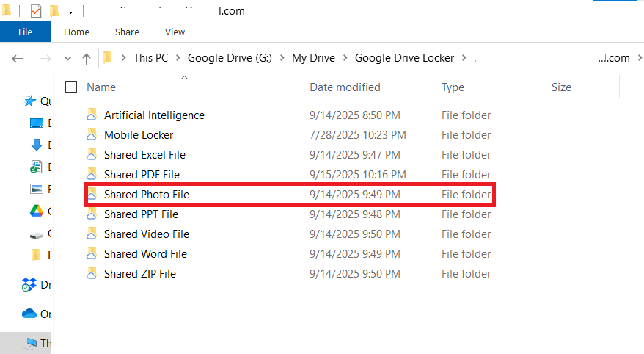The width and height of the screenshot is (644, 354).
Task: Switch to the View ribbon tab
Action: (x=175, y=32)
